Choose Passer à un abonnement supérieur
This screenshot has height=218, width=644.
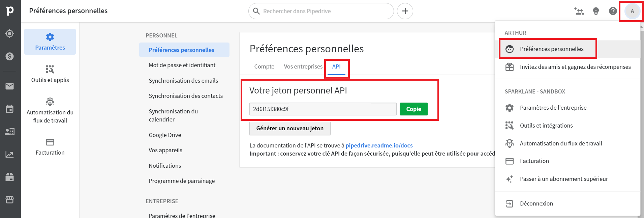[x=568, y=179]
